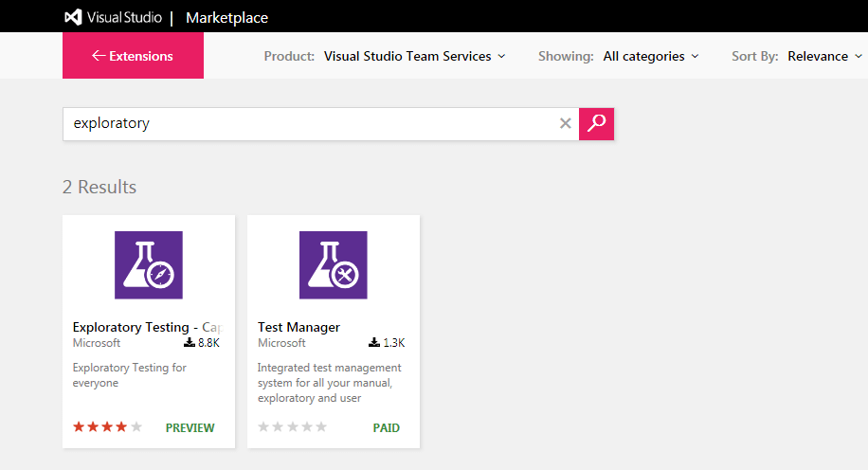
Task: Click the Visual Studio logo icon
Action: [73, 17]
